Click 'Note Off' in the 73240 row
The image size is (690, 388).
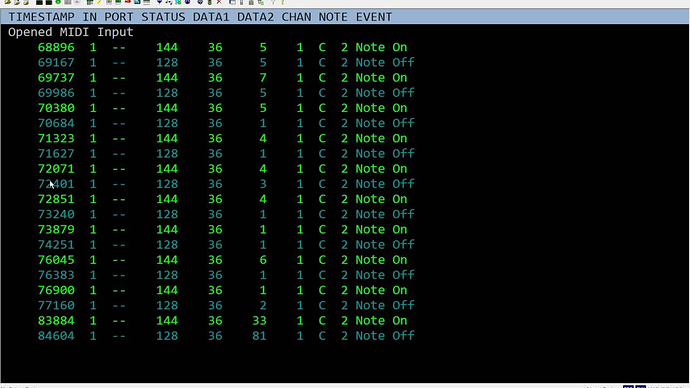click(385, 214)
